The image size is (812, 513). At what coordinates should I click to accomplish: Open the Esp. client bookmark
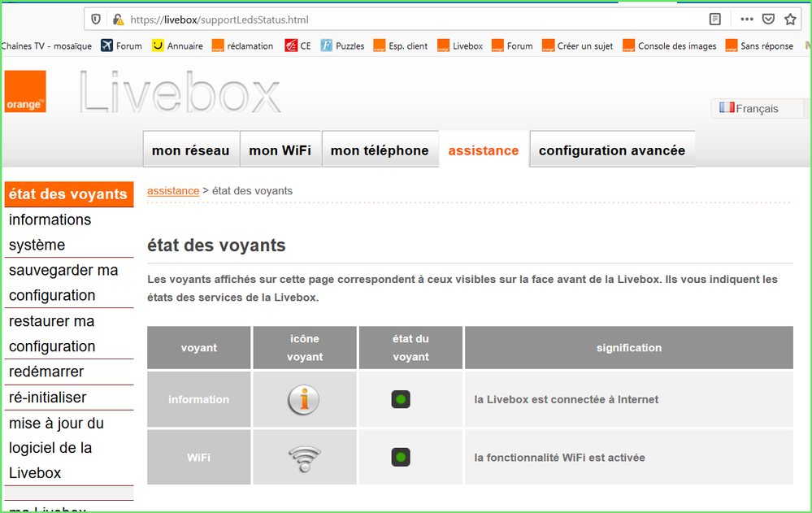[x=401, y=46]
